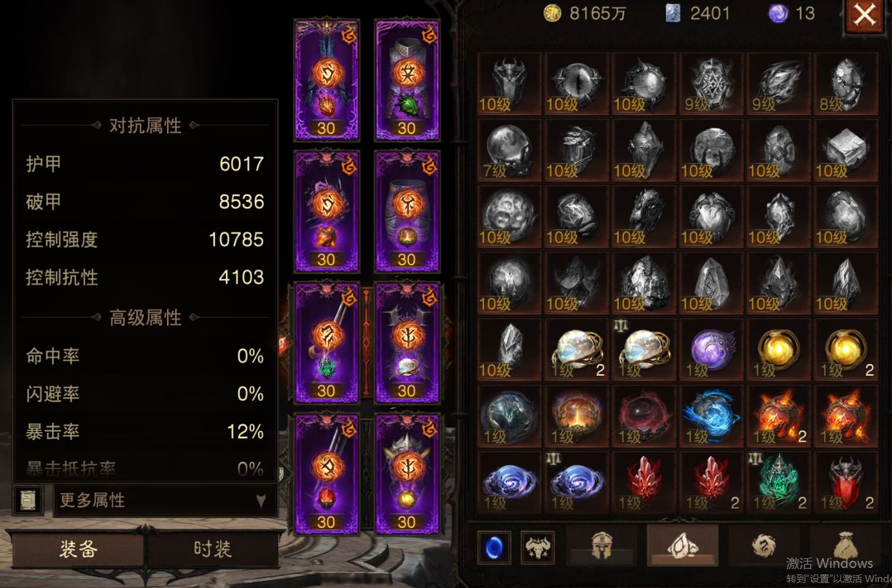
Task: Open the gems category tab
Action: pyautogui.click(x=682, y=546)
